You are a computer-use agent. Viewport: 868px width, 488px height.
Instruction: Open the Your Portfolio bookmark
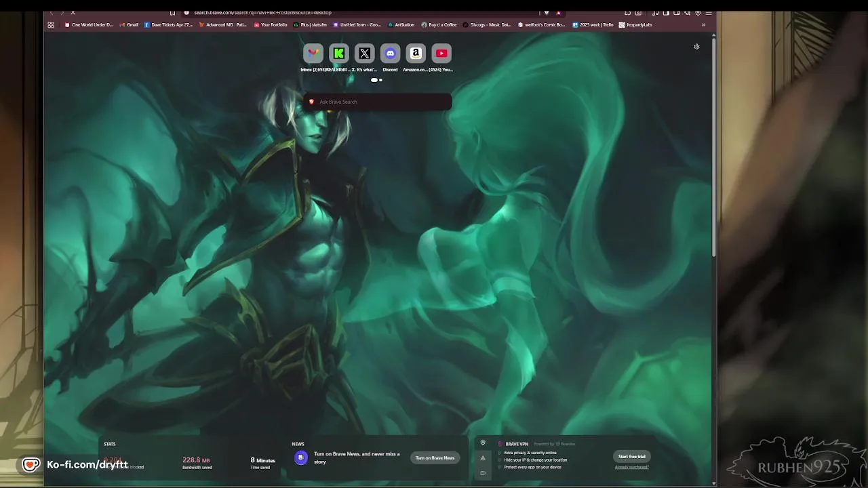271,25
